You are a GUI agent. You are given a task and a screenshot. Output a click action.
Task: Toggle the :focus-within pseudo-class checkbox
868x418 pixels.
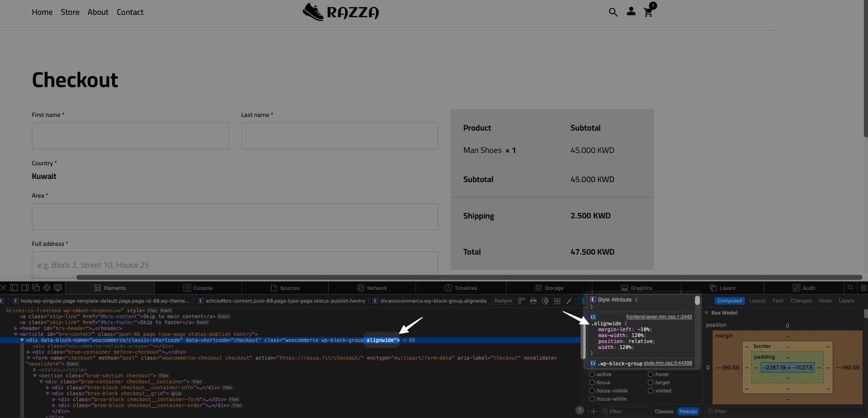[592, 399]
